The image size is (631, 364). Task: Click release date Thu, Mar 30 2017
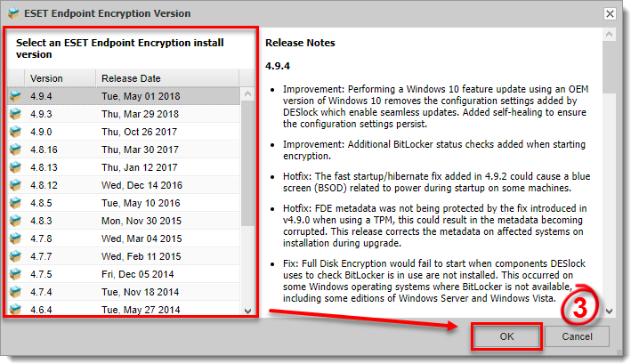pos(140,150)
